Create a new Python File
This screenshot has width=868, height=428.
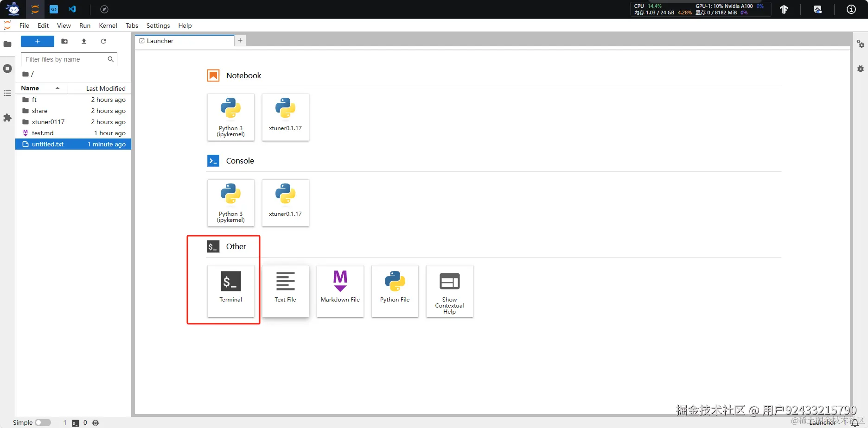click(x=395, y=291)
